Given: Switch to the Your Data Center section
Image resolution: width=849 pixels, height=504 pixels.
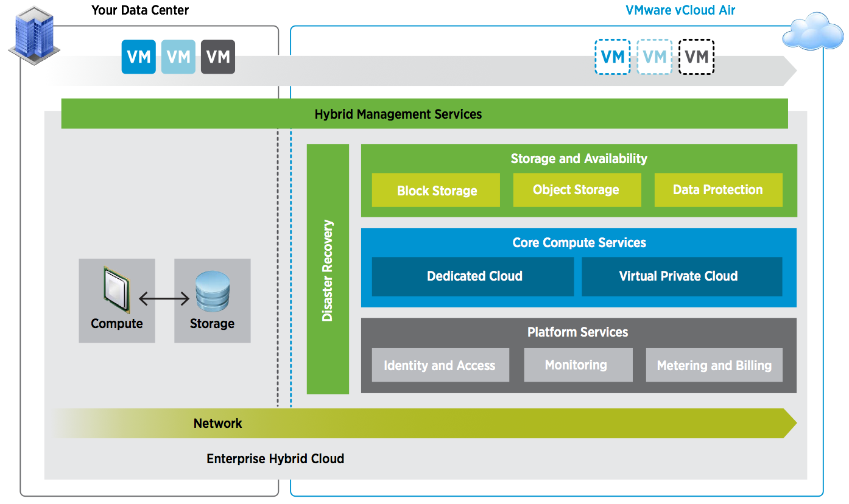Looking at the screenshot, I should click(x=139, y=10).
